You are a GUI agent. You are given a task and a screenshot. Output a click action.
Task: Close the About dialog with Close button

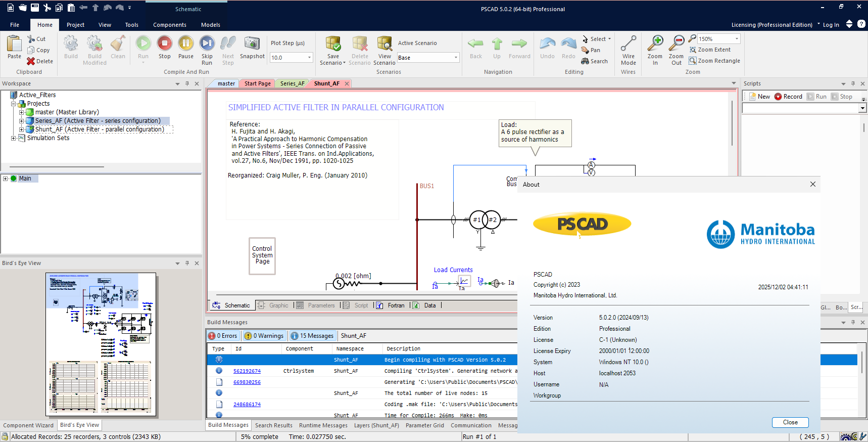[x=790, y=422]
